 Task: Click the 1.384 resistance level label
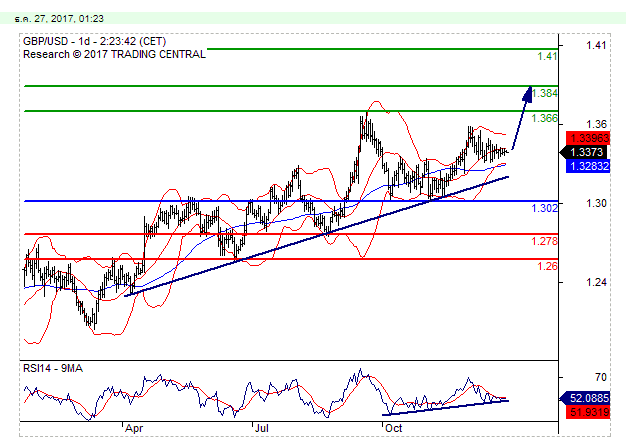545,93
